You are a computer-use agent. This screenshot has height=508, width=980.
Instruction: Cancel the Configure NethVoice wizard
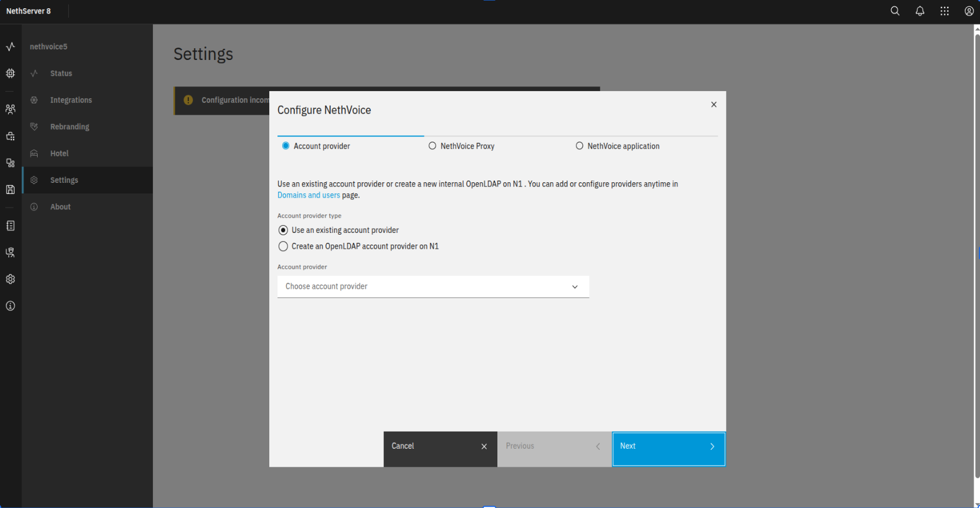pyautogui.click(x=440, y=447)
